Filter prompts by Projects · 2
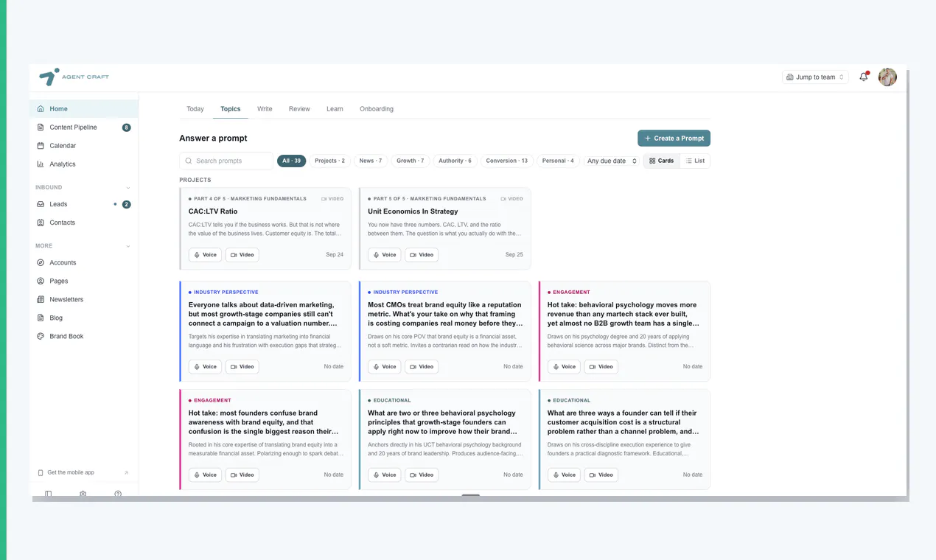This screenshot has width=936, height=560. click(329, 161)
